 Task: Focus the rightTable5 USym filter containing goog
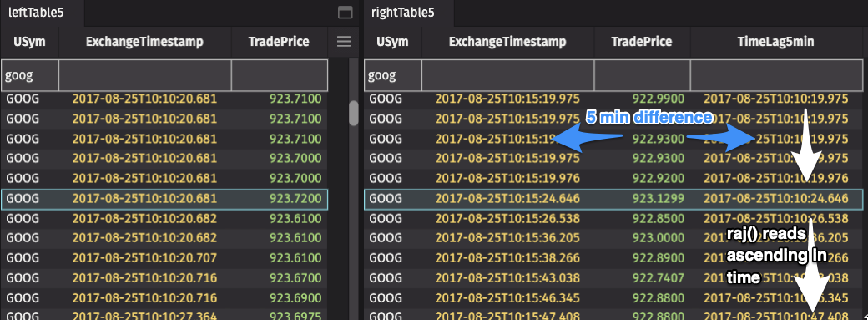pos(393,75)
